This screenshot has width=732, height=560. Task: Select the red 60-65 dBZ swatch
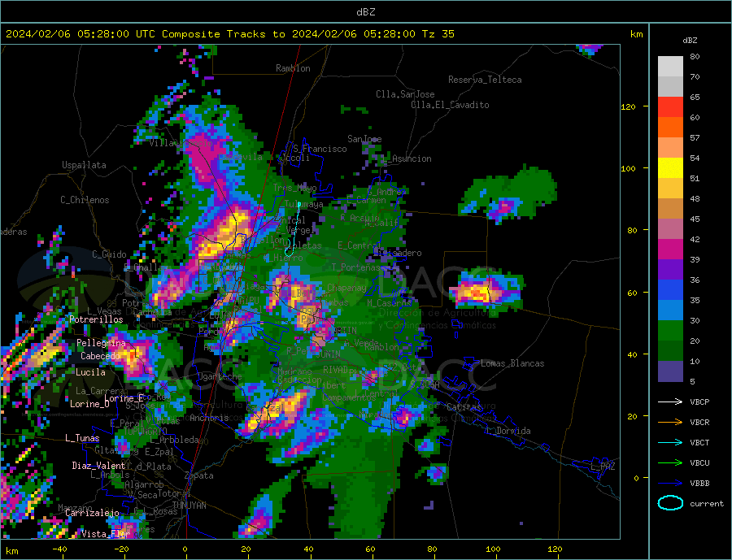(670, 106)
